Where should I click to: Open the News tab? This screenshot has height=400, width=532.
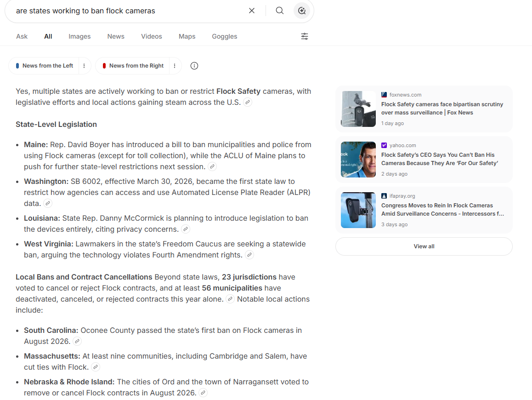click(x=116, y=36)
